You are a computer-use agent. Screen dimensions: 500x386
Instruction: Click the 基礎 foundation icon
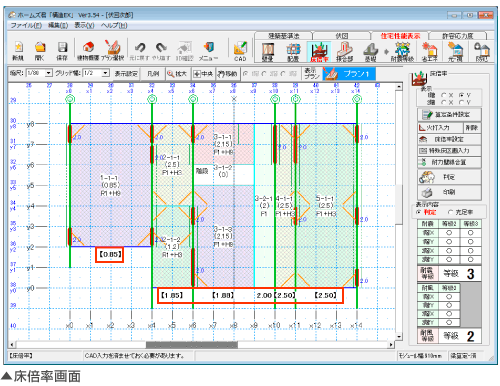coord(370,52)
